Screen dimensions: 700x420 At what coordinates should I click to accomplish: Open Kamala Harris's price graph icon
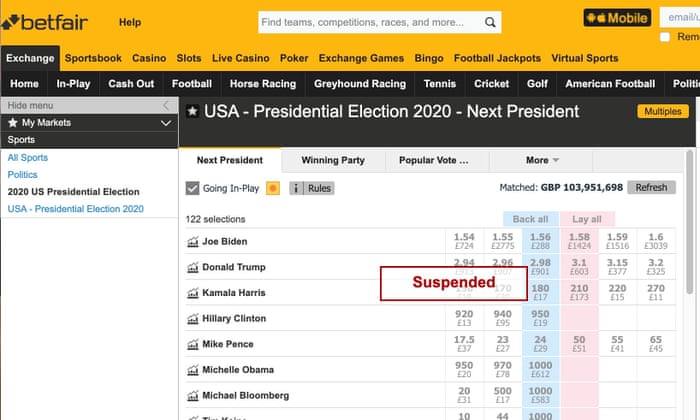193,293
